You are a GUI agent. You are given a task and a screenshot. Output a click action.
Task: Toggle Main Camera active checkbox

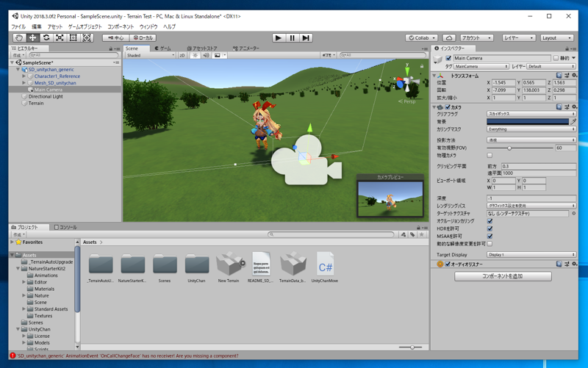click(x=448, y=58)
